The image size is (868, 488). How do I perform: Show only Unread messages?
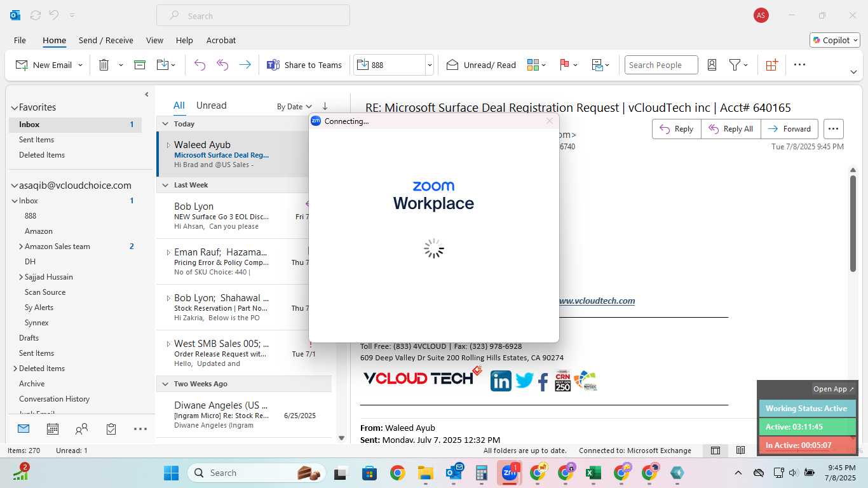[211, 105]
